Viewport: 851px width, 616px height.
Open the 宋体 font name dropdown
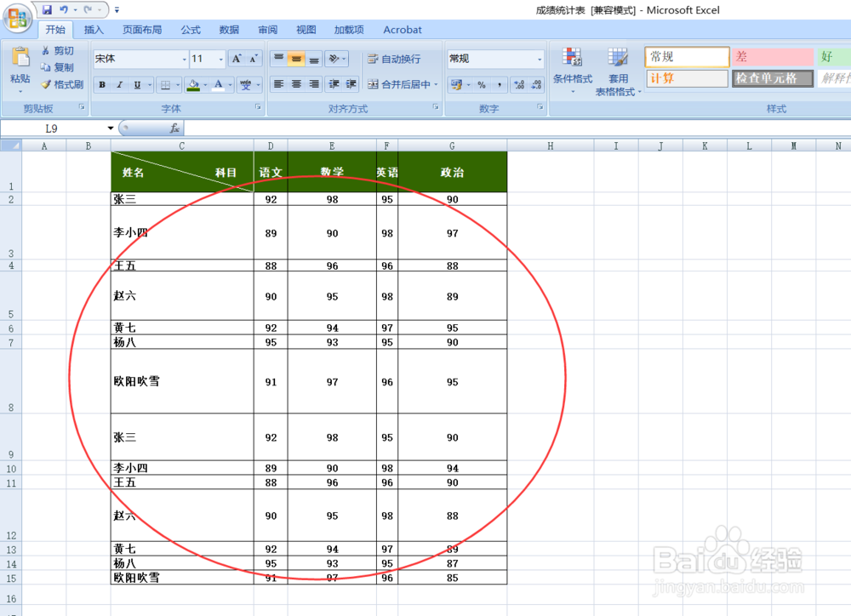[x=185, y=60]
